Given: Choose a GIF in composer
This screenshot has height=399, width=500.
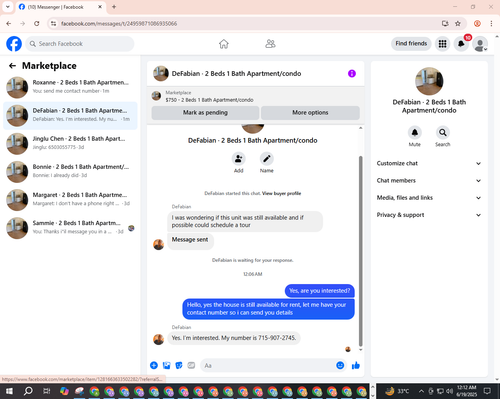Looking at the screenshot, I should click(191, 365).
